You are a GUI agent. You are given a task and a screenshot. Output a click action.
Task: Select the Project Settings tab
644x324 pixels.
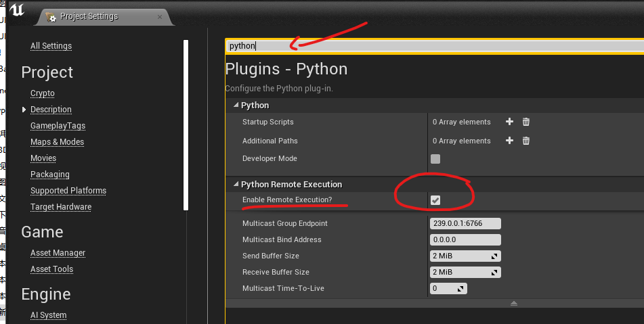coord(104,17)
